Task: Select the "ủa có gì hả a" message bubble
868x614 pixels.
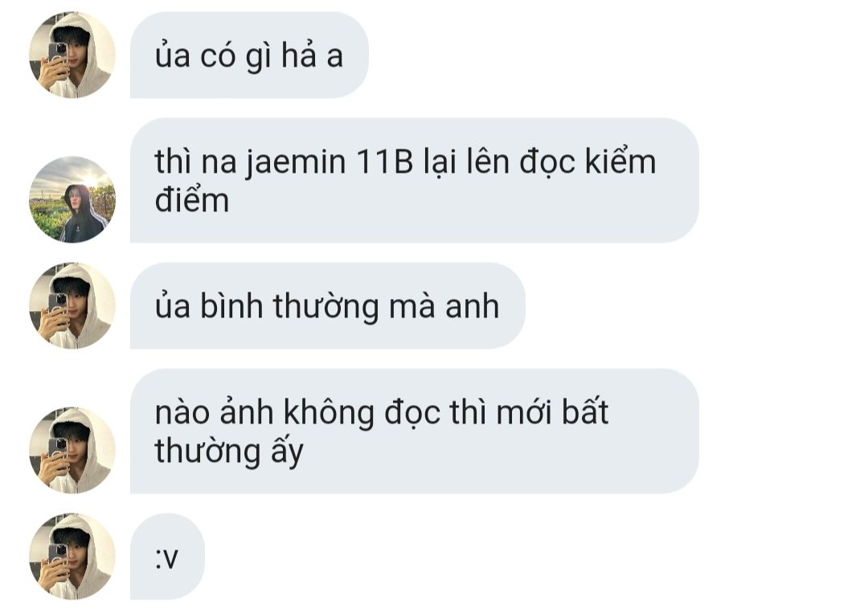Action: [249, 55]
